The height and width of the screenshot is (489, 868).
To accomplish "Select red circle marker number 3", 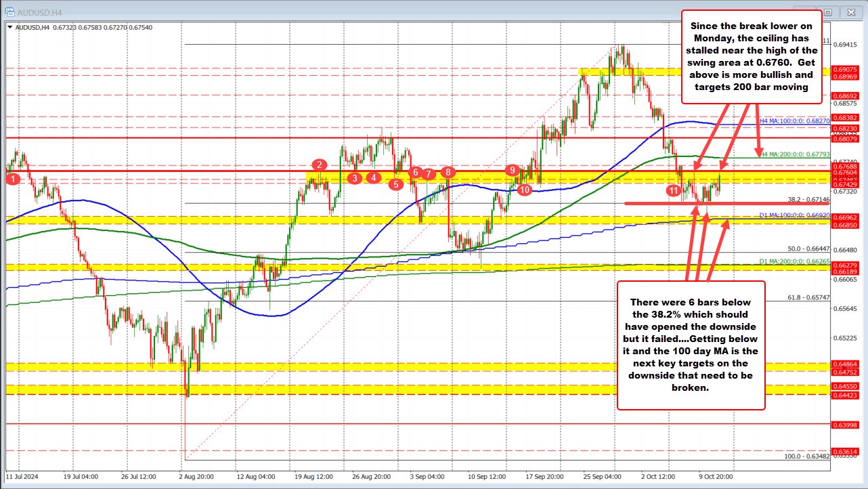I will pos(354,177).
